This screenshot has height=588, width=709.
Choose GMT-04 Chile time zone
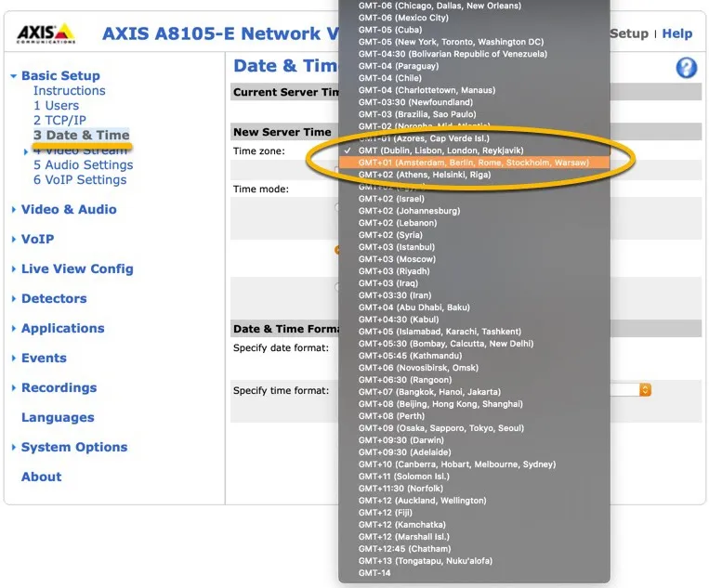[x=474, y=78]
